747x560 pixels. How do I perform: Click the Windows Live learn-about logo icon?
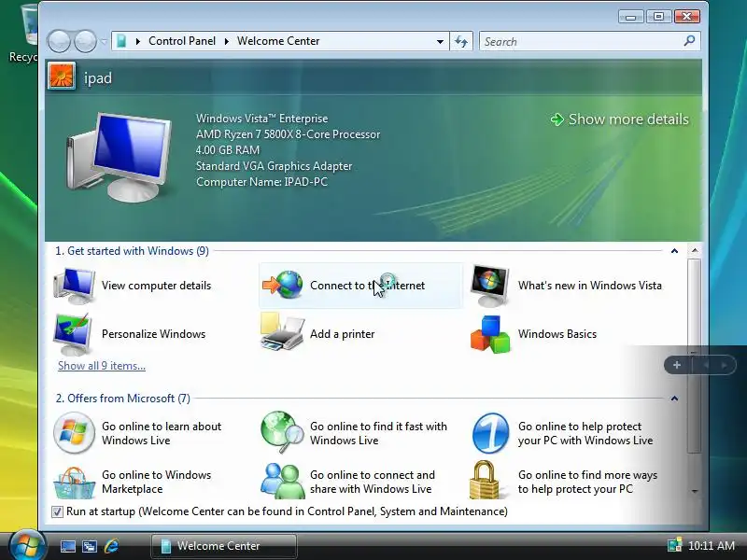click(74, 433)
